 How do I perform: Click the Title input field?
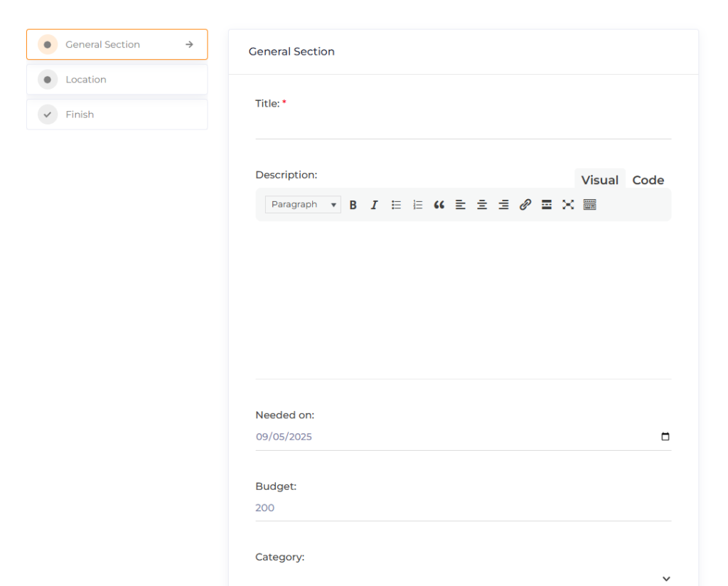point(463,127)
